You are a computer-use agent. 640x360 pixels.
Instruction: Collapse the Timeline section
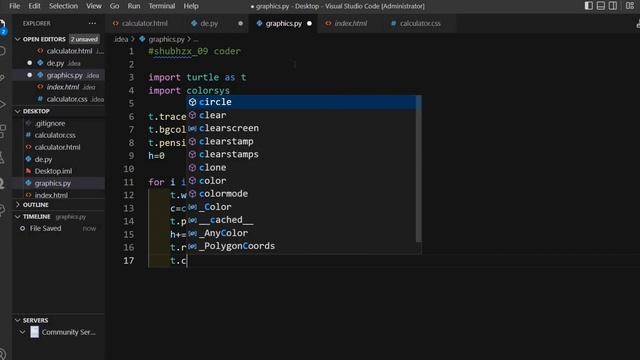pyautogui.click(x=18, y=216)
